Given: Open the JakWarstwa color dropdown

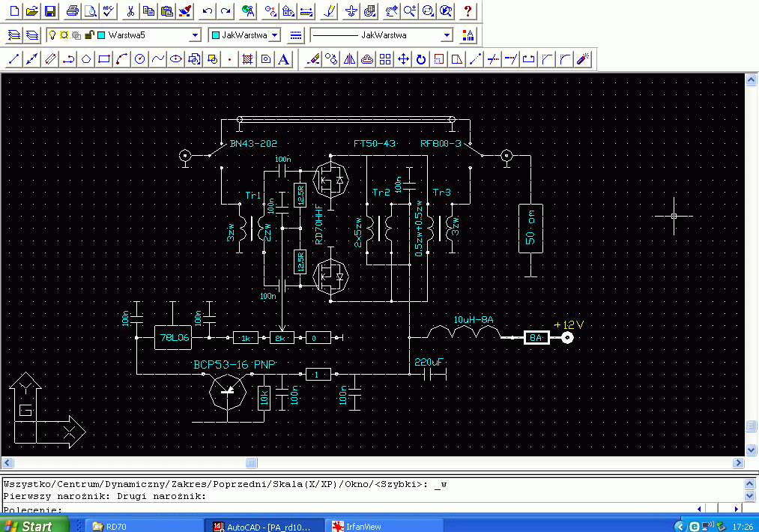Looking at the screenshot, I should pyautogui.click(x=274, y=35).
